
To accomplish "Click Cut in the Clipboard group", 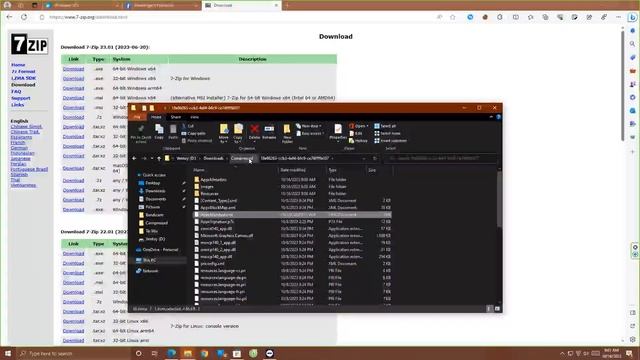I will 188,126.
